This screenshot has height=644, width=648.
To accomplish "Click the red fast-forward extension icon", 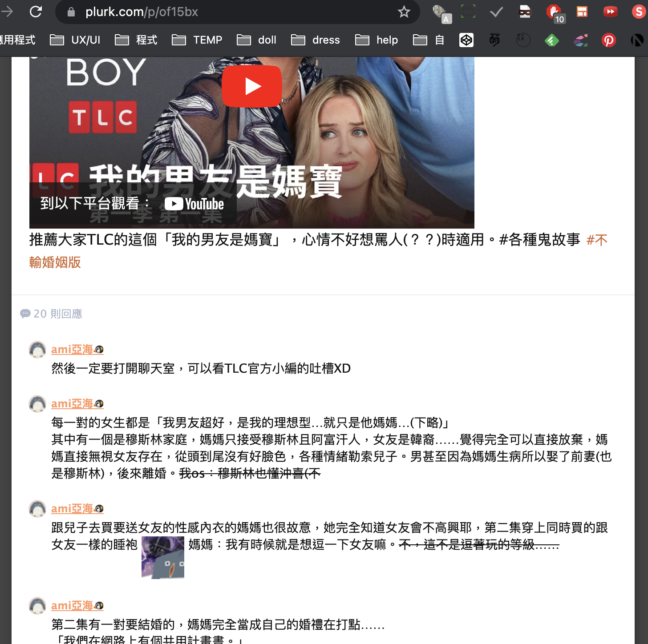I will (610, 12).
